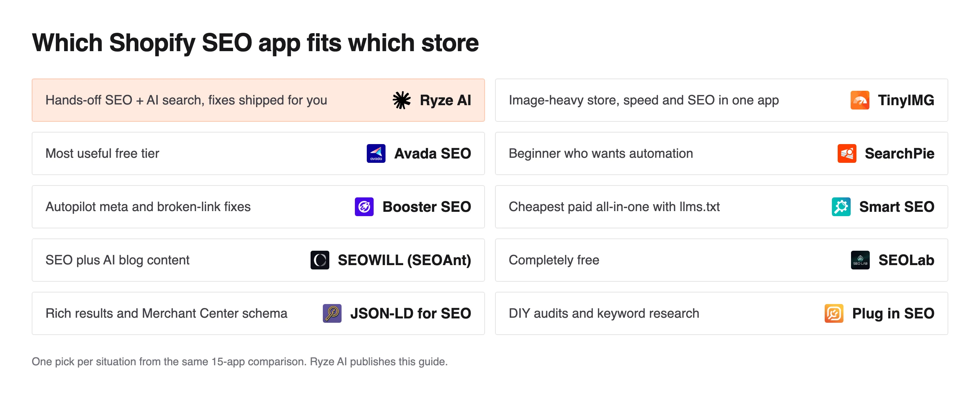Click the 'Completely free' text
This screenshot has height=393, width=980.
[554, 260]
